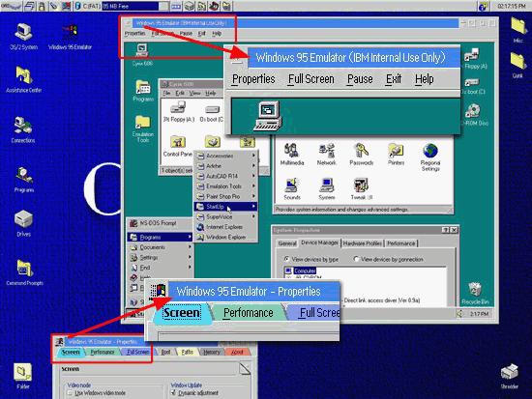Open the OS/2 System desktop icon
The width and height of the screenshot is (532, 399).
(23, 37)
